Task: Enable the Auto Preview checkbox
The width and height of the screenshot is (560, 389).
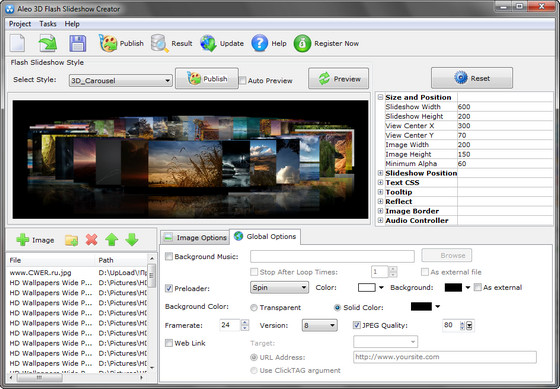Action: click(x=243, y=80)
